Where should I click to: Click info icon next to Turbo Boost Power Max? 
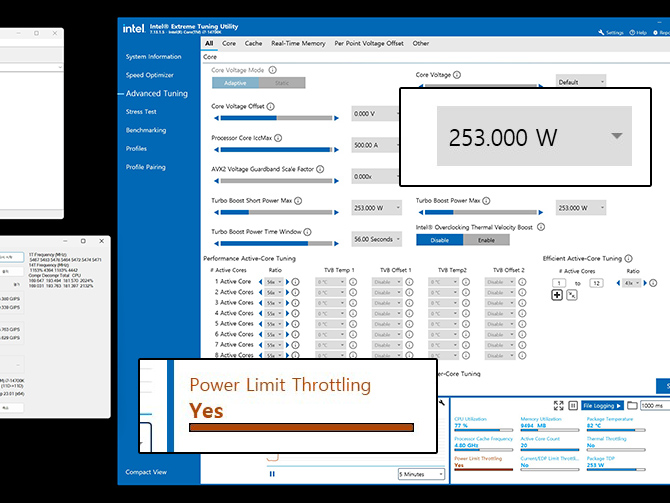[x=486, y=201]
